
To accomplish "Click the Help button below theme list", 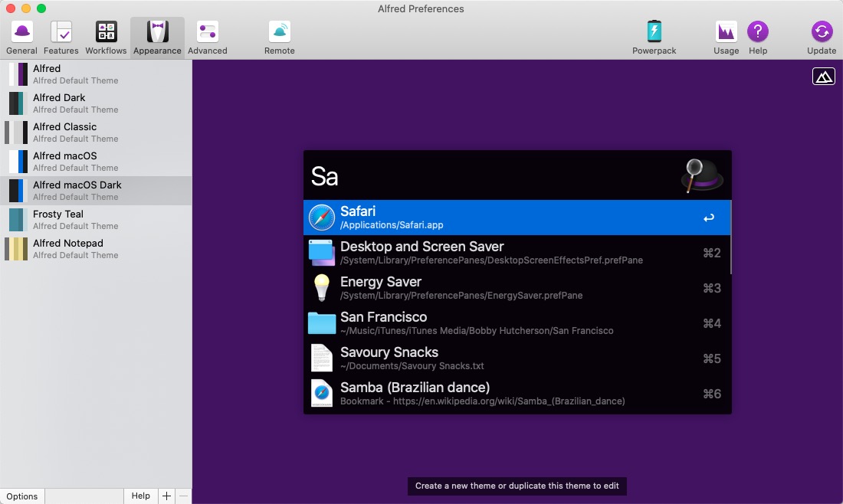I will pos(141,496).
